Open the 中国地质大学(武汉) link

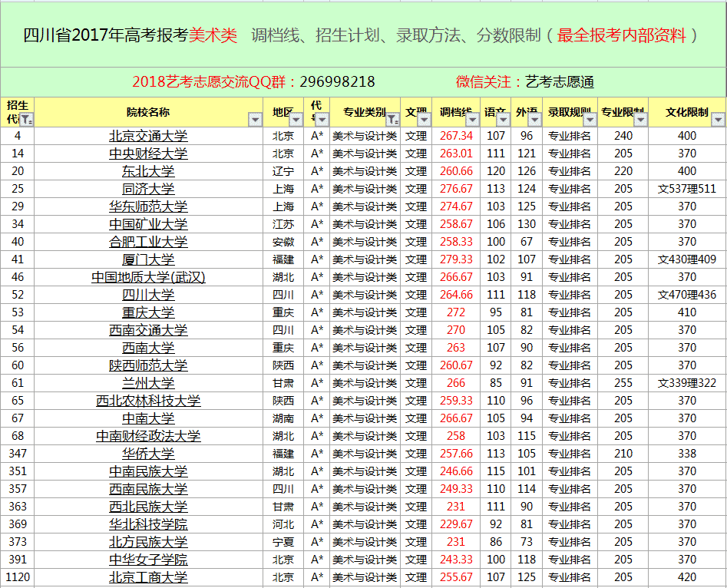pyautogui.click(x=148, y=277)
